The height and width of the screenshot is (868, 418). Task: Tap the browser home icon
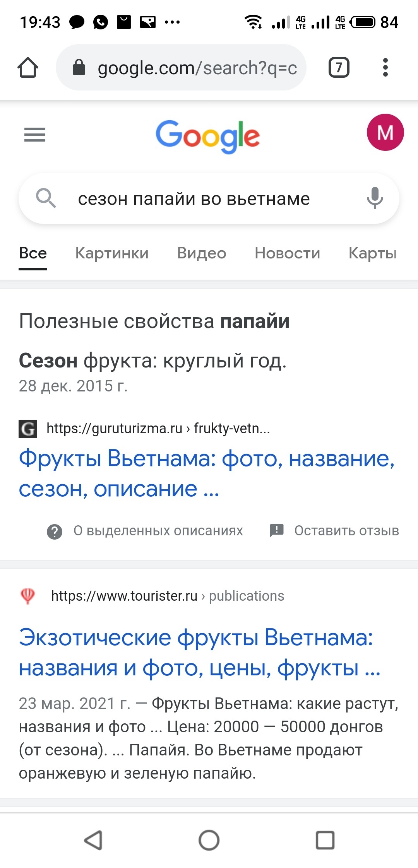point(28,68)
